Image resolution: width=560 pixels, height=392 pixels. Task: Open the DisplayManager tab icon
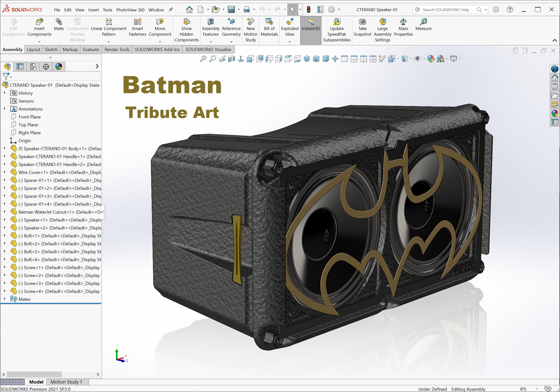(x=59, y=66)
